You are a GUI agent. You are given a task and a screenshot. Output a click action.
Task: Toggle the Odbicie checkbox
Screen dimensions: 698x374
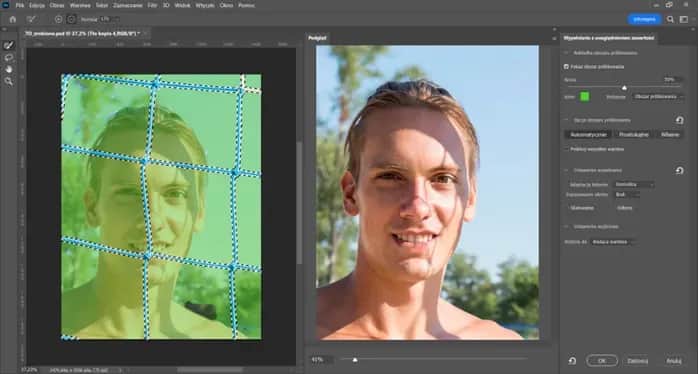(x=614, y=208)
